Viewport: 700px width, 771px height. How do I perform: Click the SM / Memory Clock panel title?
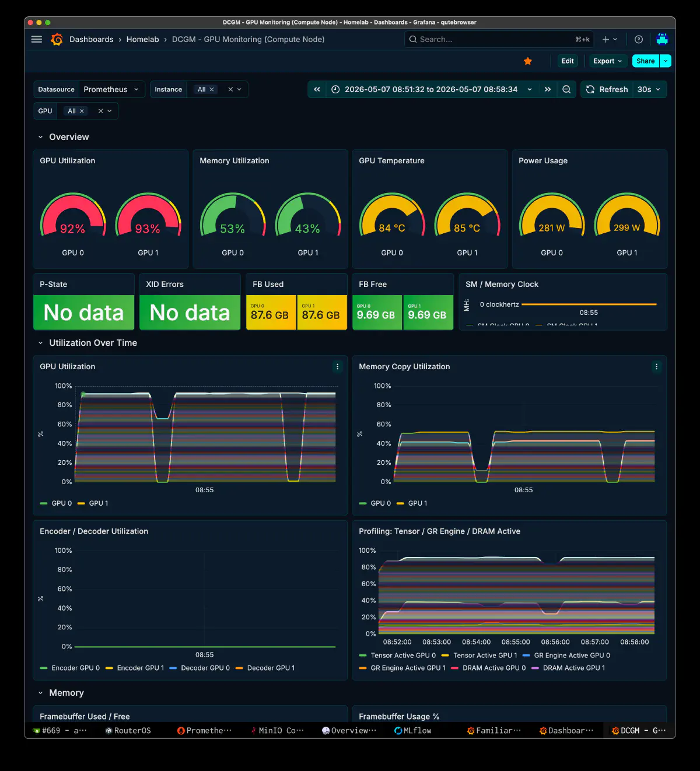click(502, 284)
